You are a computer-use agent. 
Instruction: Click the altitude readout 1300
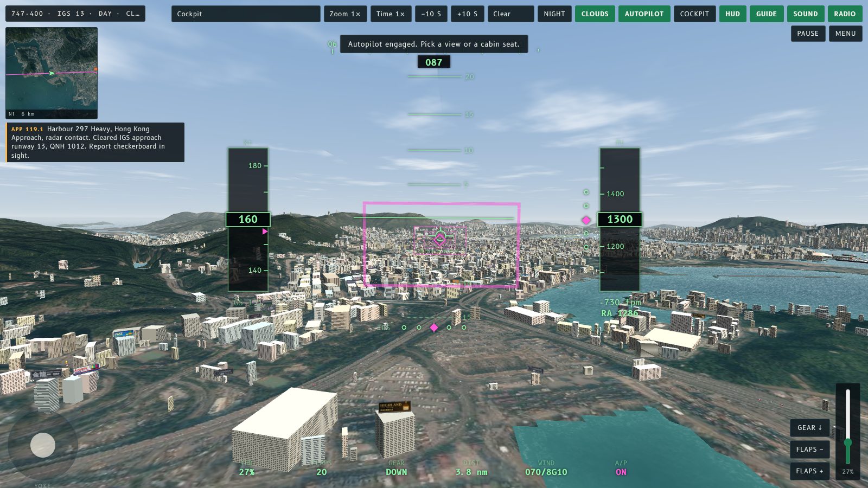click(x=620, y=219)
